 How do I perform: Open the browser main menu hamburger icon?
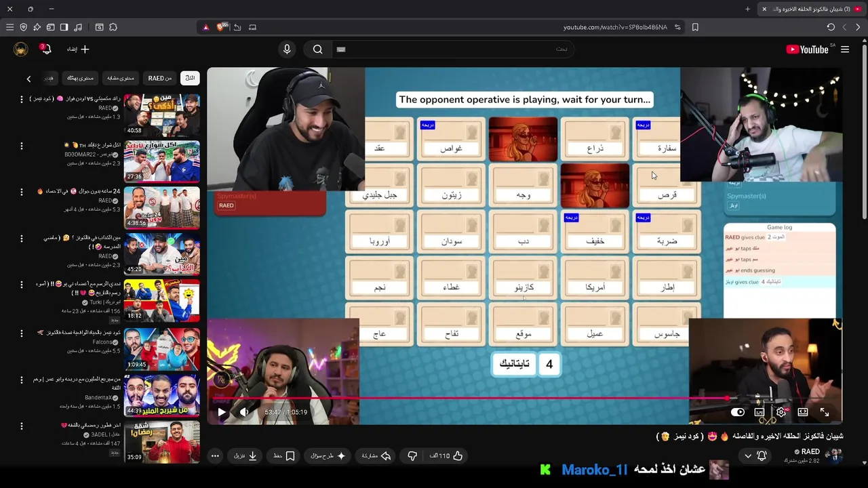pyautogui.click(x=9, y=27)
